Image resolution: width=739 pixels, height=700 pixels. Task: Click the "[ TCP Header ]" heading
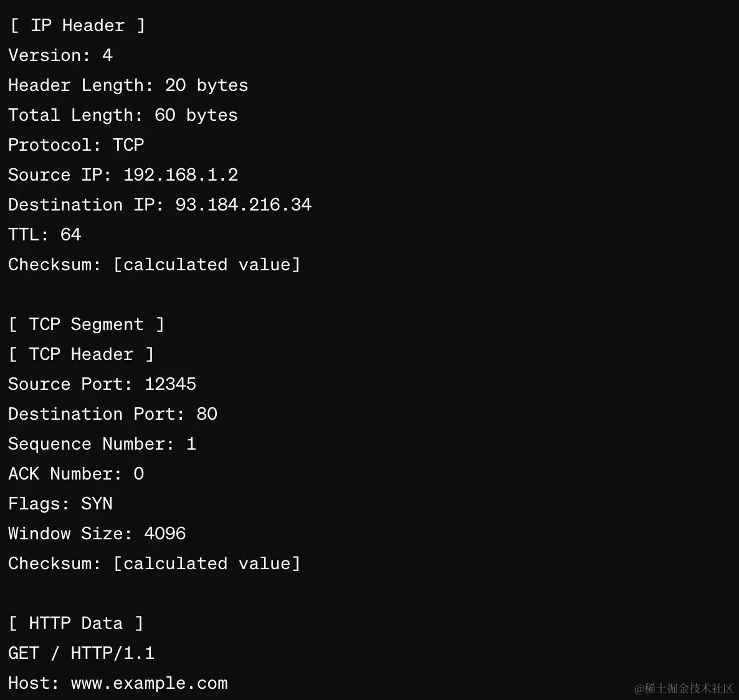tap(81, 354)
